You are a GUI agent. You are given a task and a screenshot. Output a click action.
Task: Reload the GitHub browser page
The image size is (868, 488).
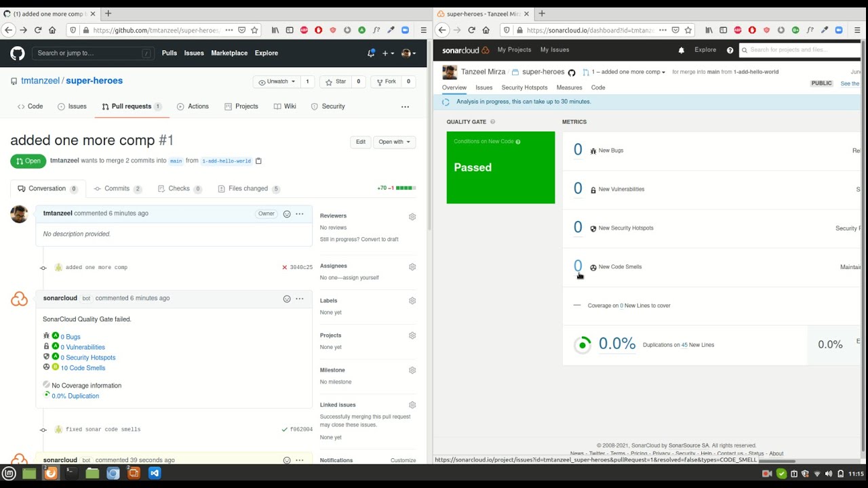click(38, 30)
